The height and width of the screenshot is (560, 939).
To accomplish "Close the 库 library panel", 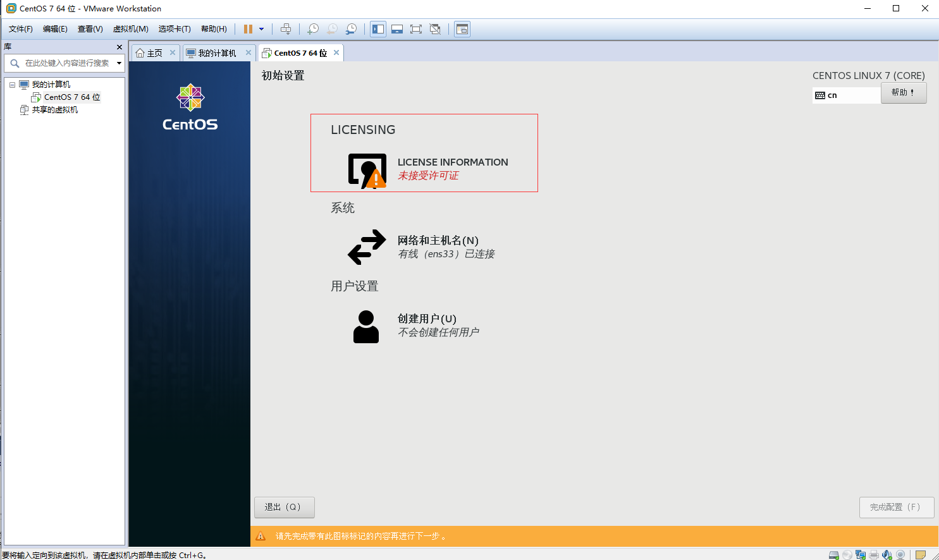I will [x=120, y=47].
